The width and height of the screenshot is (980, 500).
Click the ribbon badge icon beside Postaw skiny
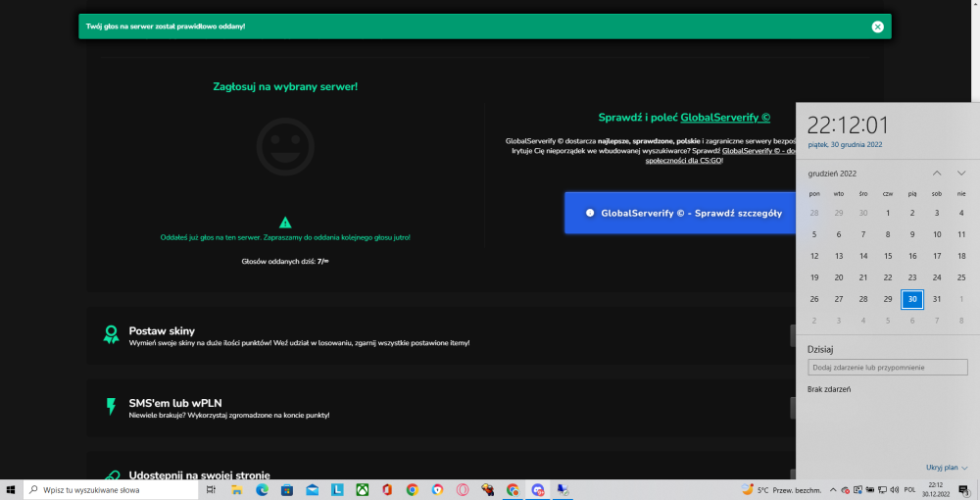tap(112, 334)
